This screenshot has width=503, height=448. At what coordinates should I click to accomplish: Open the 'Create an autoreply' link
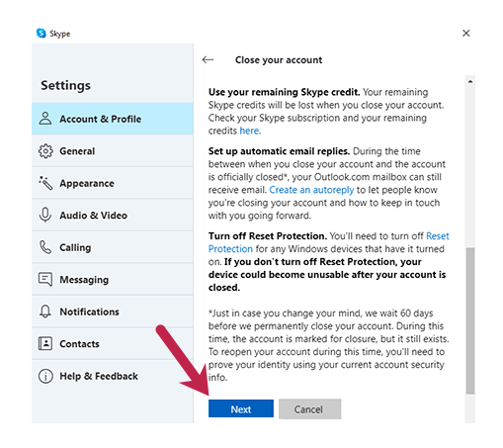pos(311,190)
